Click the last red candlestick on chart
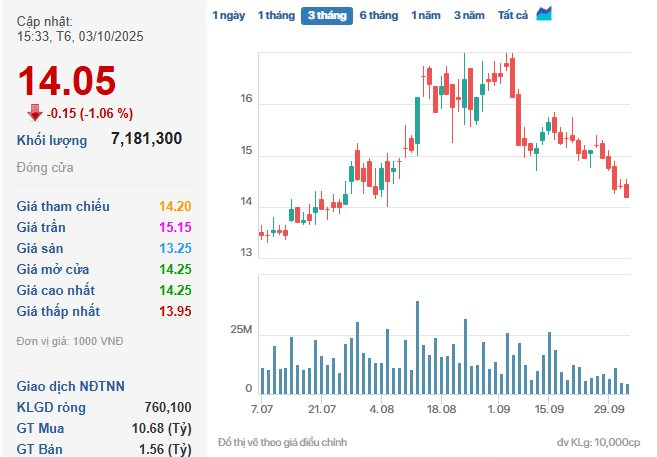This screenshot has width=657, height=457. point(626,190)
